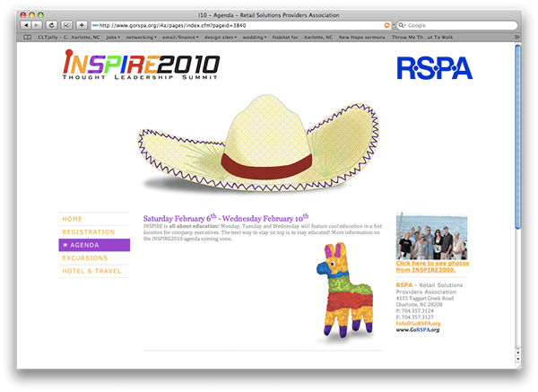This screenshot has width=538, height=392.
Task: Expand the wedding bookmark folder
Action: [255, 37]
